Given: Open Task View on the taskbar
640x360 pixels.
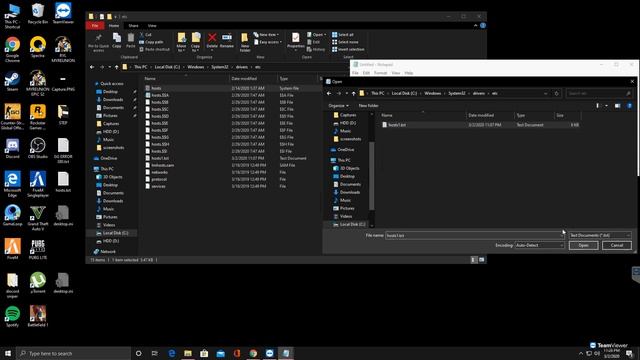Looking at the screenshot, I should pos(155,353).
